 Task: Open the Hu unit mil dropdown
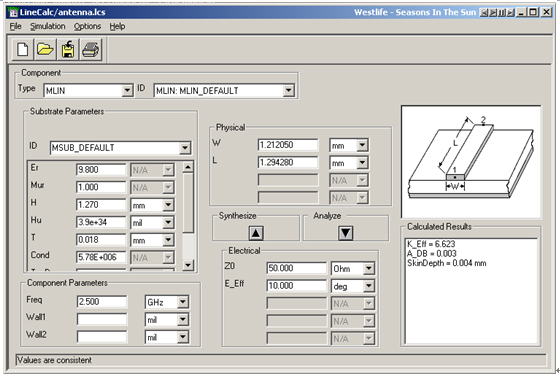coord(168,222)
